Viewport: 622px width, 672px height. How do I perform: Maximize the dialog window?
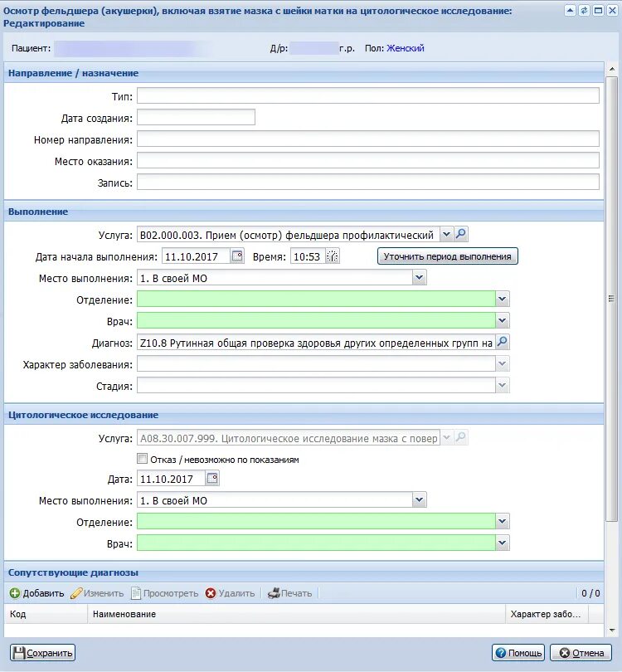[x=598, y=10]
